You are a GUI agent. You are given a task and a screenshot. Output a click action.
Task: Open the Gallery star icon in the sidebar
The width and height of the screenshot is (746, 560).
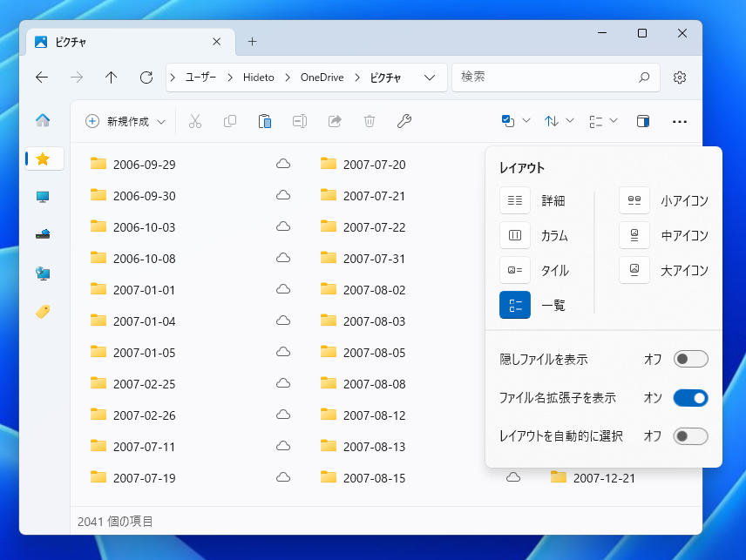[43, 159]
